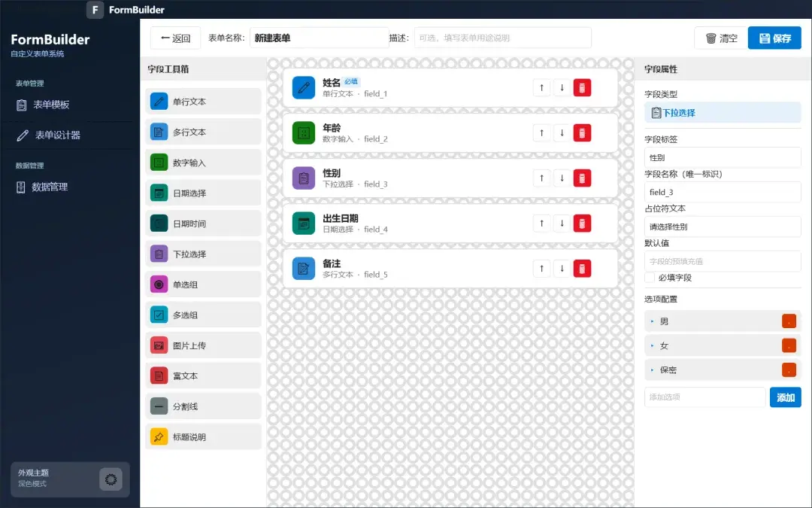Select the 姓名 field card icon
The image size is (812, 508).
pyautogui.click(x=304, y=87)
